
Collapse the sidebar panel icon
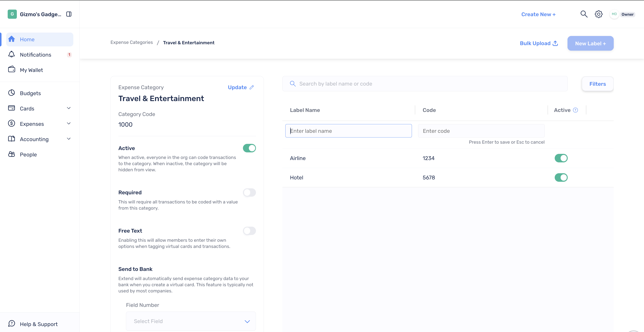click(69, 14)
